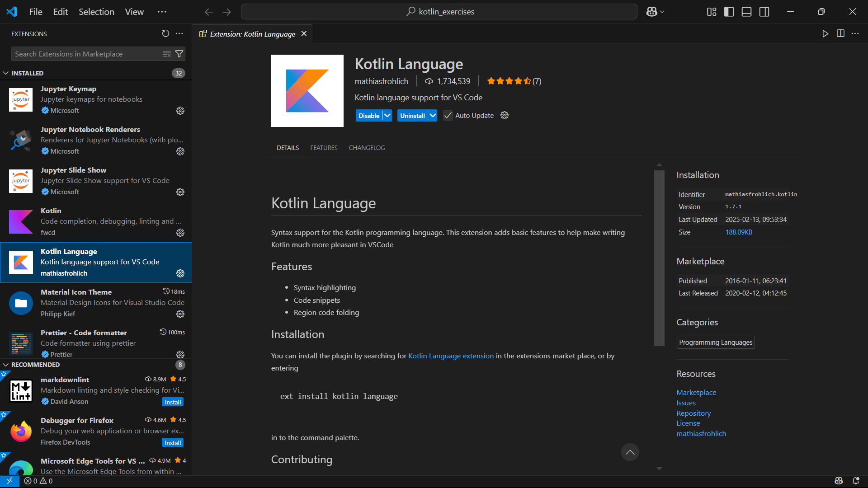Screen dimensions: 868x488
Task: Open manage gear for Kotlin Language item
Action: point(180,273)
